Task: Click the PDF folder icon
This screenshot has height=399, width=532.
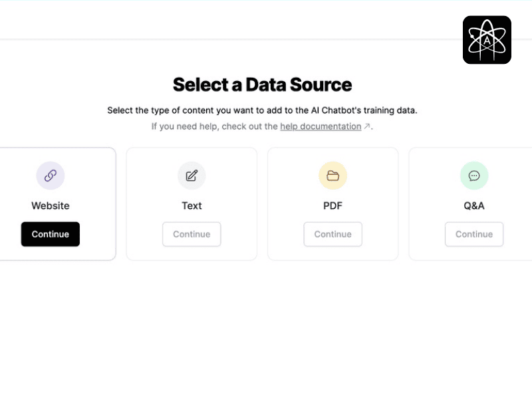Action: pos(332,176)
